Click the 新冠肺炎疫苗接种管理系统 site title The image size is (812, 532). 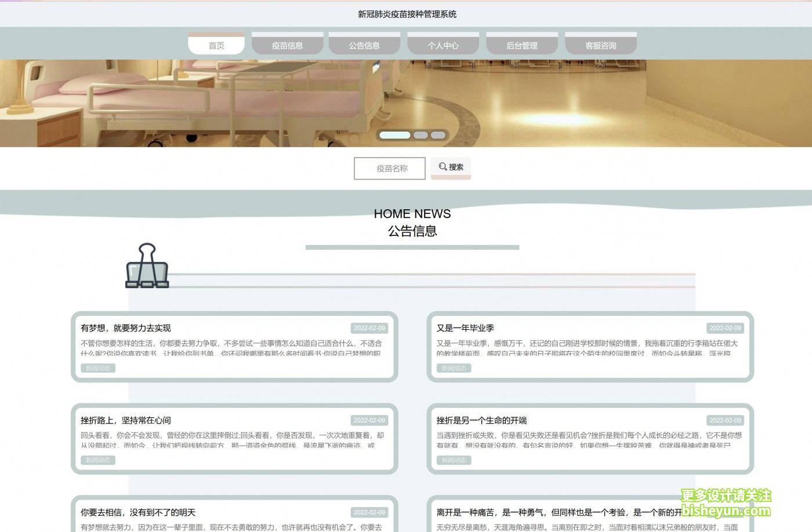(x=407, y=14)
